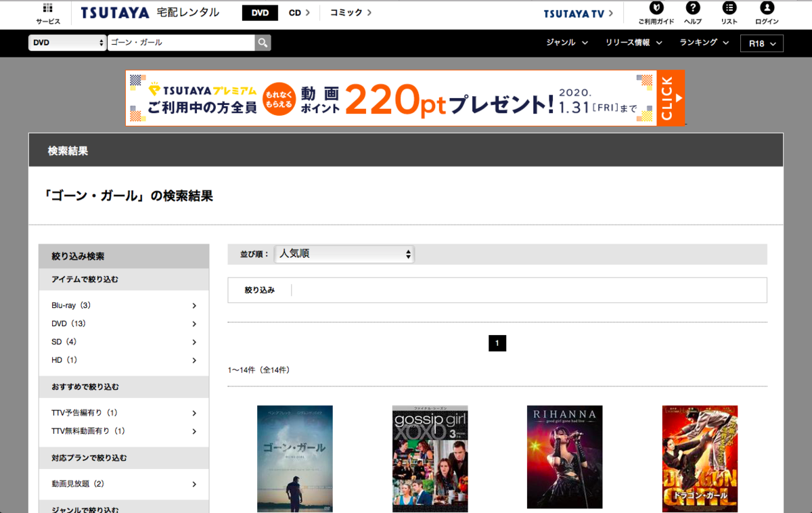Screen dimensions: 812x513
Task: Open the ドラゴン・ガール cover thumbnail
Action: click(700, 459)
